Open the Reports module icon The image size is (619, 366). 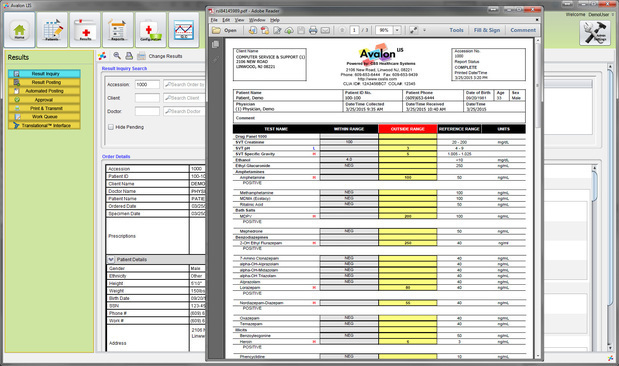point(118,30)
